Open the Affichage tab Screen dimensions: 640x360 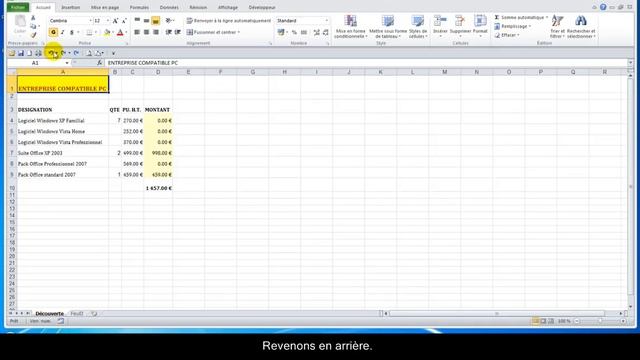(228, 7)
